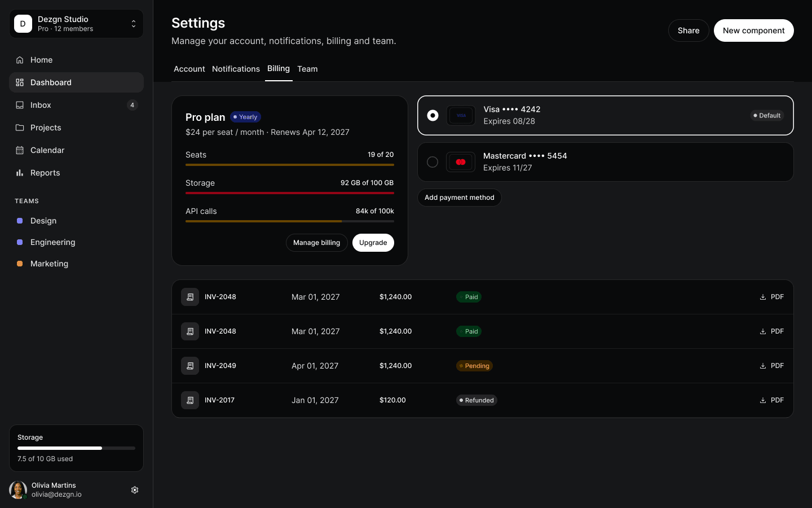
Task: Open the Engineering team
Action: click(76, 242)
